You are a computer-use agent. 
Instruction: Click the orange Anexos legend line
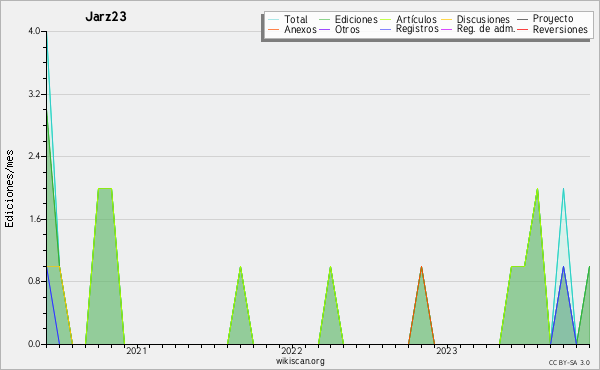click(273, 29)
